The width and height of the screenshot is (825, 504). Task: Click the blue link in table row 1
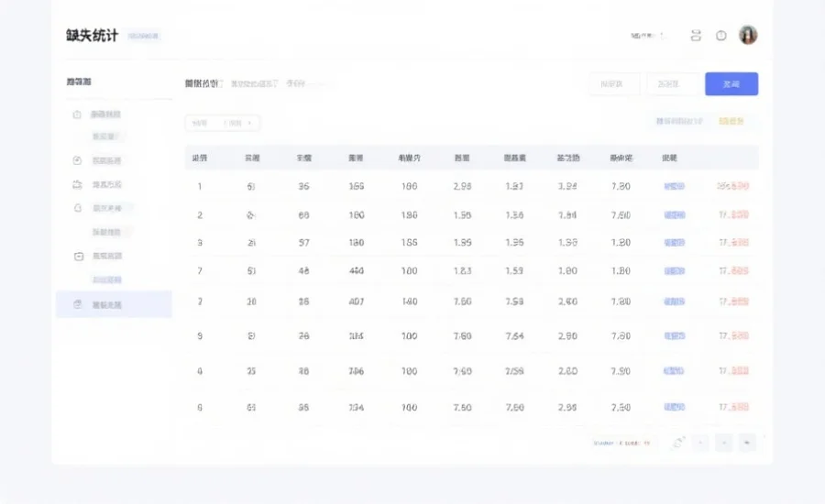(x=674, y=186)
